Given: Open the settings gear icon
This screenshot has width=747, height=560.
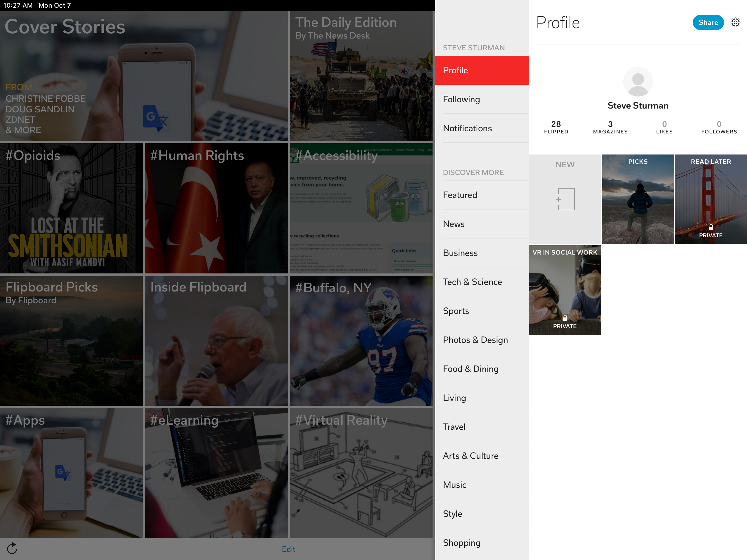Looking at the screenshot, I should point(735,23).
